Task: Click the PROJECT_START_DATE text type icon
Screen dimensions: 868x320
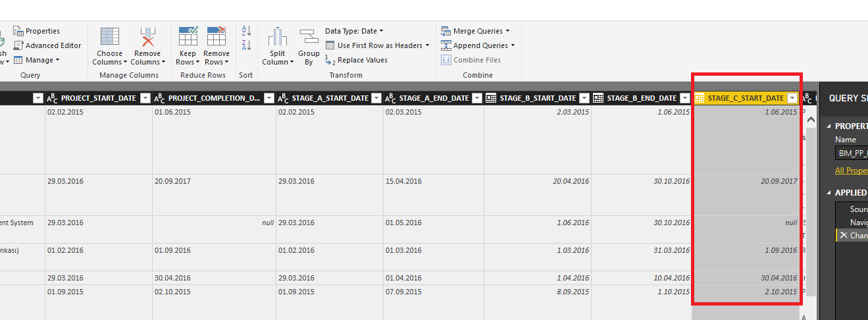Action: (53, 98)
